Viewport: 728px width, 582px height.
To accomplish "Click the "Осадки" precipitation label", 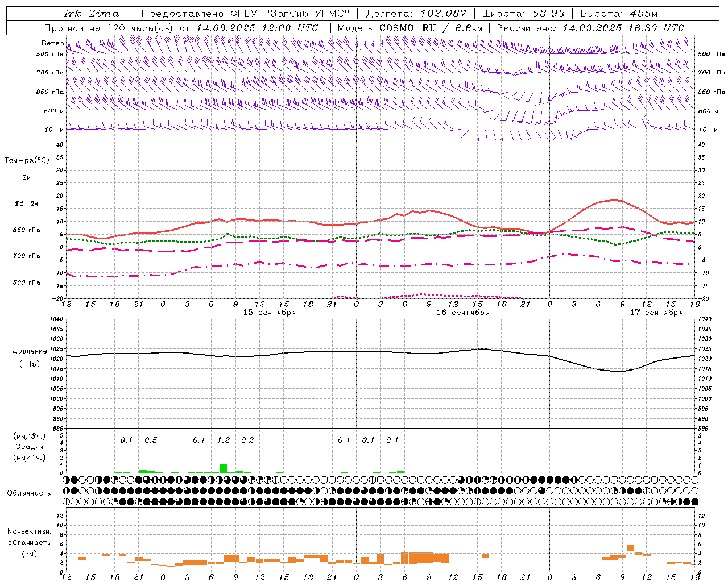I will [x=30, y=447].
